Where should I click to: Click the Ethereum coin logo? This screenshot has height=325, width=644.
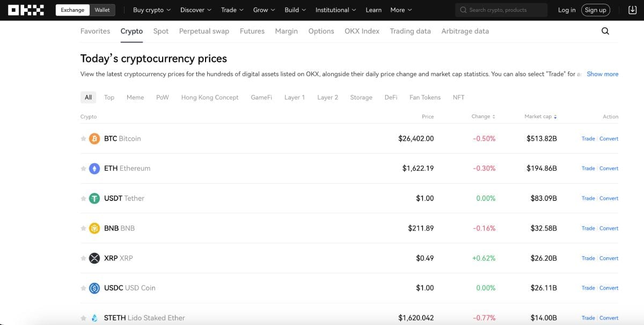[94, 168]
